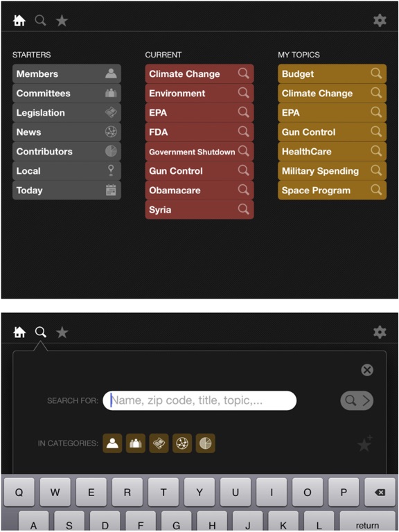Viewport: 399px width, 532px height.
Task: Submit search with the magnifier arrow button
Action: click(357, 400)
